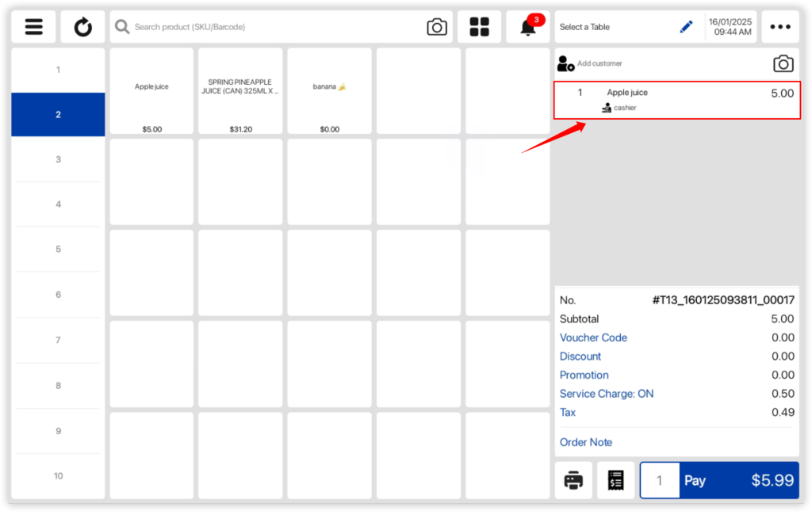Select category tab 5

pyautogui.click(x=58, y=250)
